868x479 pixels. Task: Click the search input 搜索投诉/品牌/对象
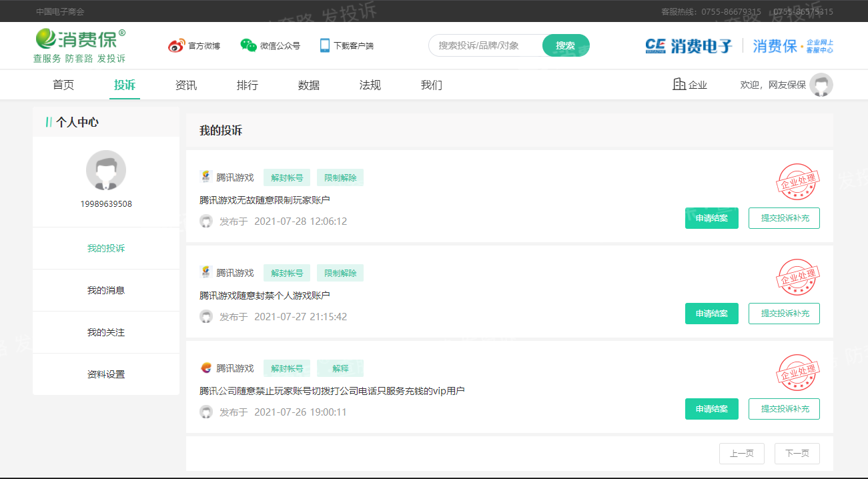486,45
